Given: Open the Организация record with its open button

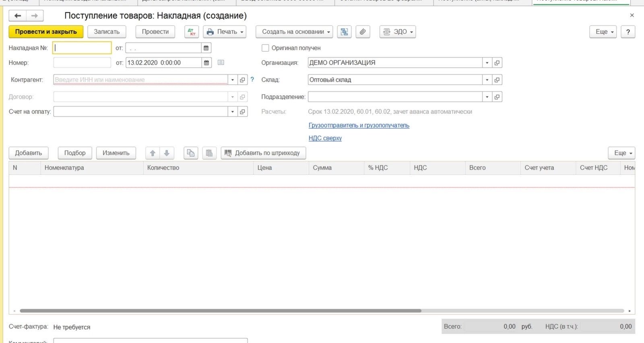Looking at the screenshot, I should click(x=497, y=63).
